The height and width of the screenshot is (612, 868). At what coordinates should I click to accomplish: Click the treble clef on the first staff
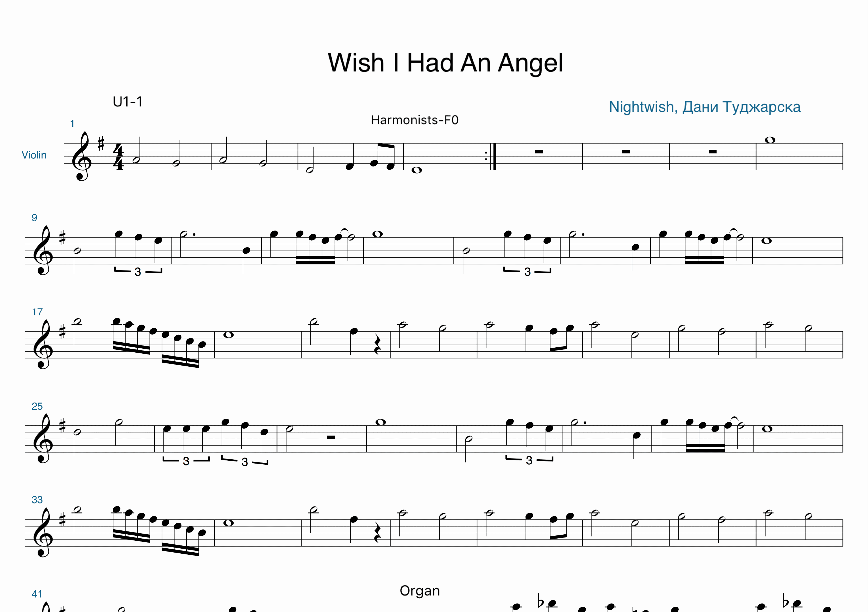(x=82, y=156)
